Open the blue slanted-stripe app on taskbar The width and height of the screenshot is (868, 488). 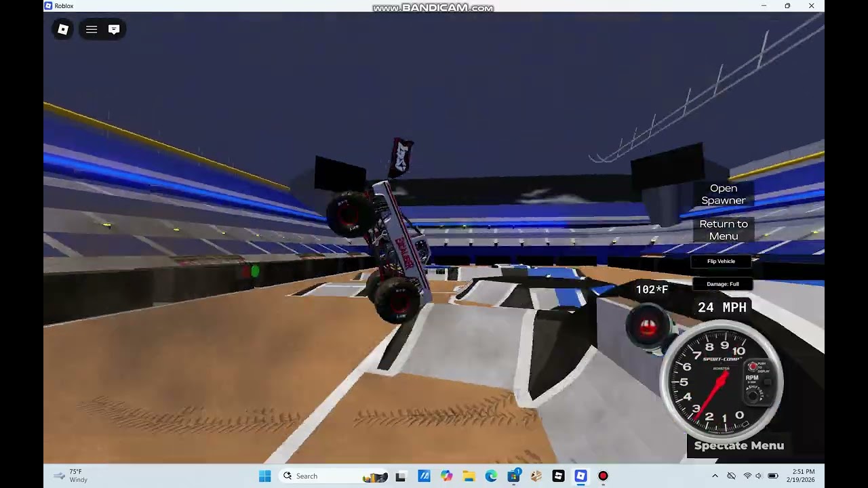(x=424, y=476)
